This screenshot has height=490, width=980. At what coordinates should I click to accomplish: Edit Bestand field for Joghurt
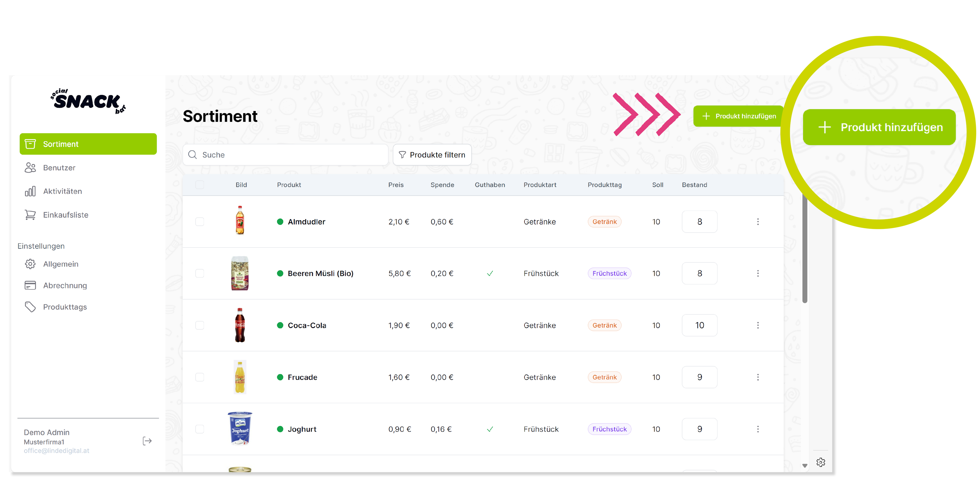pyautogui.click(x=699, y=429)
